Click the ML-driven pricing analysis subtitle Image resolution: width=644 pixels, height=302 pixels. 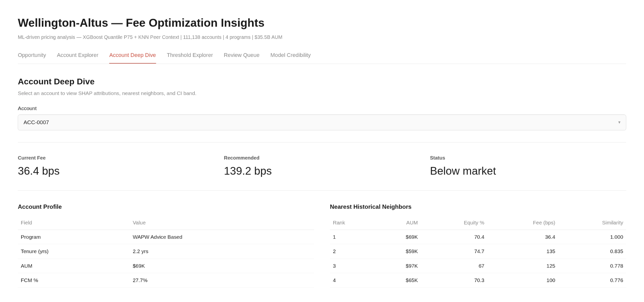(x=150, y=37)
